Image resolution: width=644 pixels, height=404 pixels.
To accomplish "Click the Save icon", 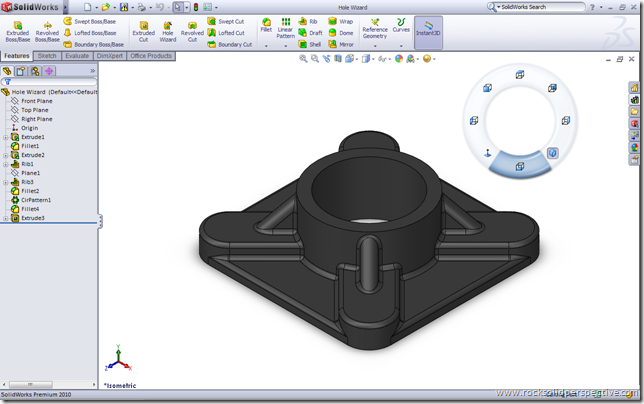I will (124, 7).
